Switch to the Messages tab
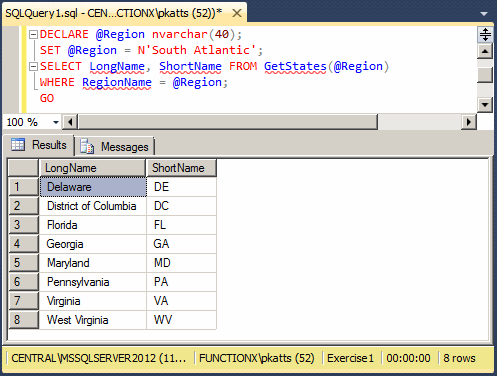This screenshot has height=376, width=497. pyautogui.click(x=115, y=147)
